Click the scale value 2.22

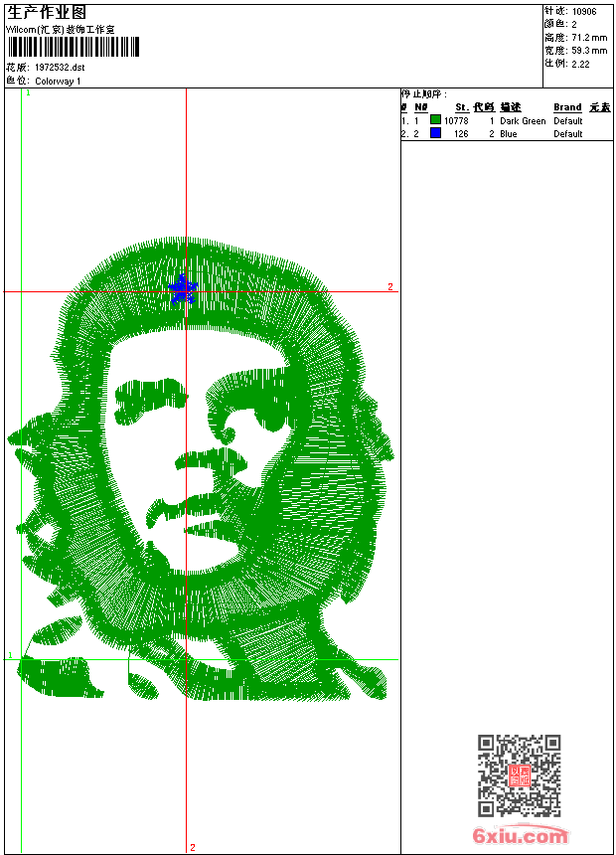click(x=580, y=64)
